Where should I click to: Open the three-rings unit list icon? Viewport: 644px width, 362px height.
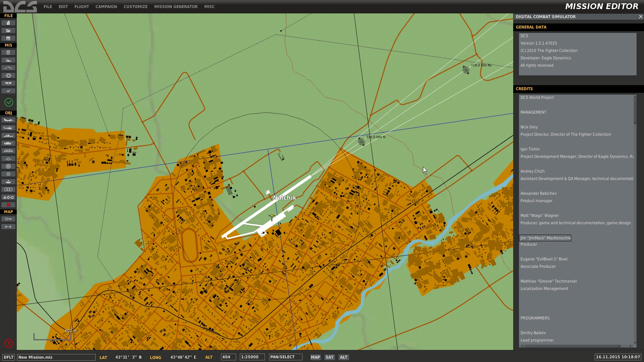(x=8, y=189)
